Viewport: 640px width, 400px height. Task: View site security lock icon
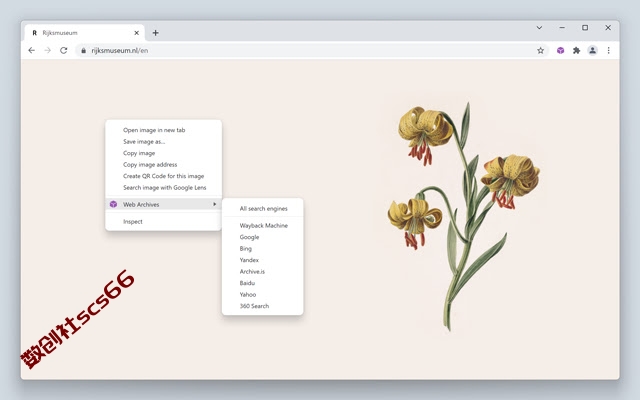pos(84,51)
